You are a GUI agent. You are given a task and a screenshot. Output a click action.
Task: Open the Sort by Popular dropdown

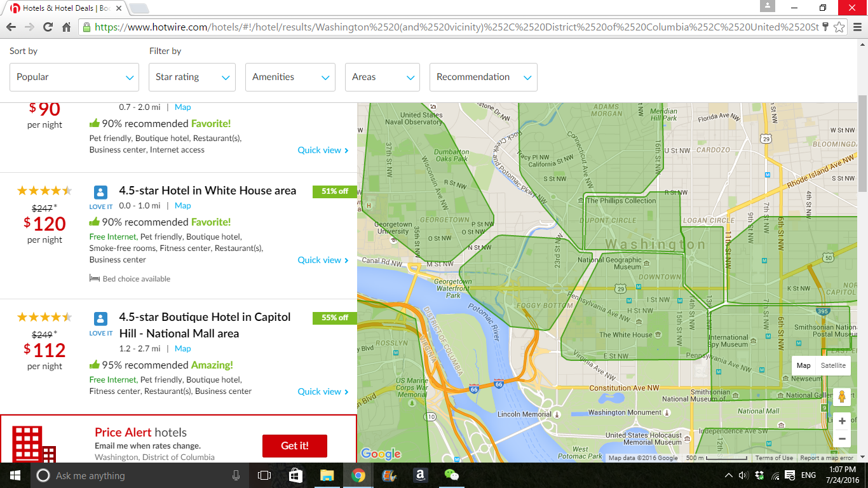click(x=74, y=77)
